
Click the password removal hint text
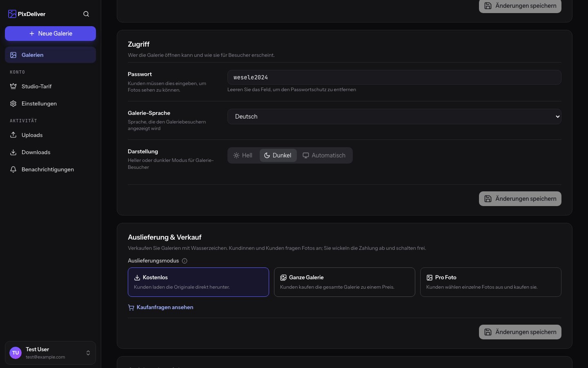pos(292,90)
